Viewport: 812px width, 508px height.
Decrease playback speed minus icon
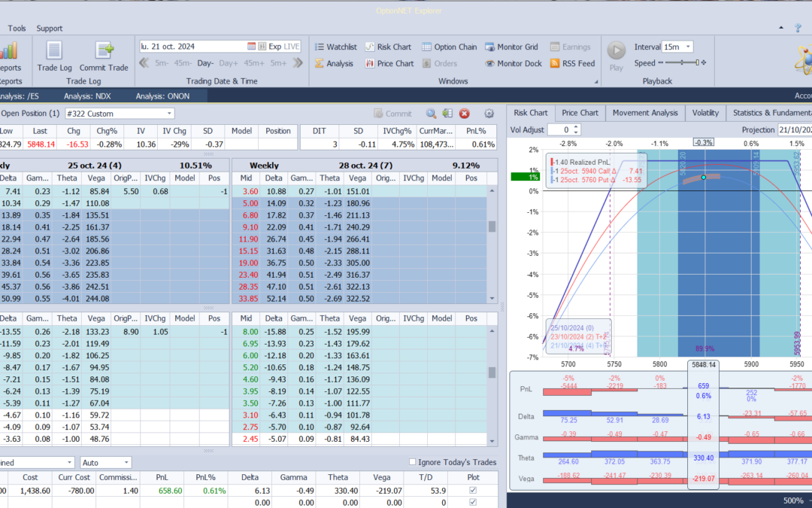661,62
